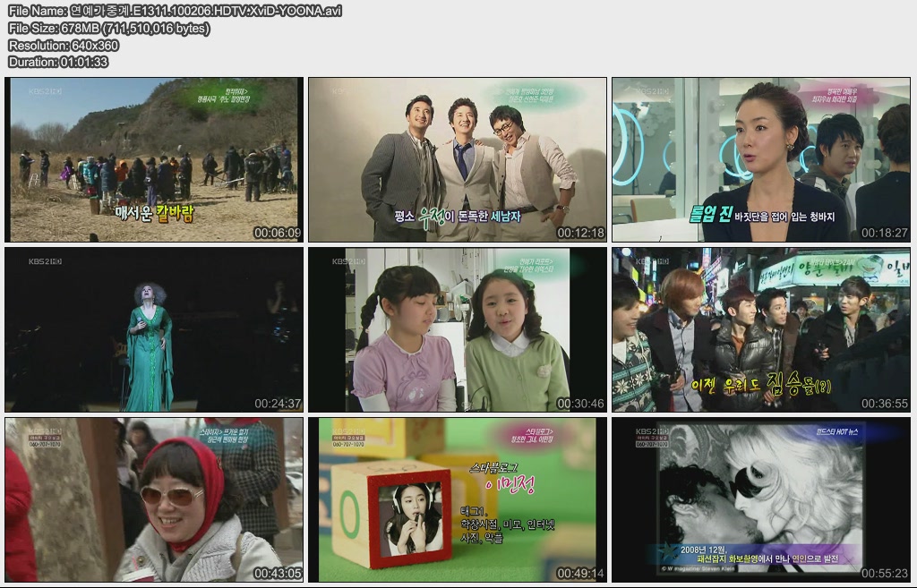
Task: Click the KBS2 logo in the first thumbnail
Action: click(x=45, y=90)
